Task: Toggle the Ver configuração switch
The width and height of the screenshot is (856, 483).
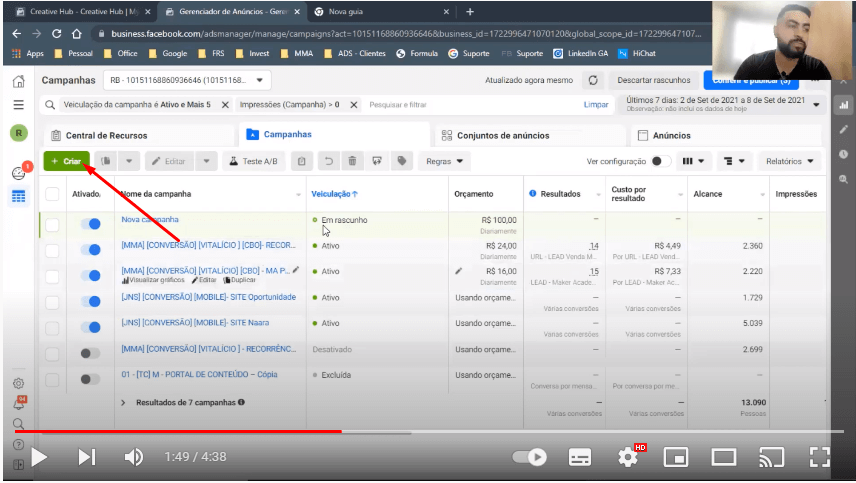Action: tap(661, 161)
